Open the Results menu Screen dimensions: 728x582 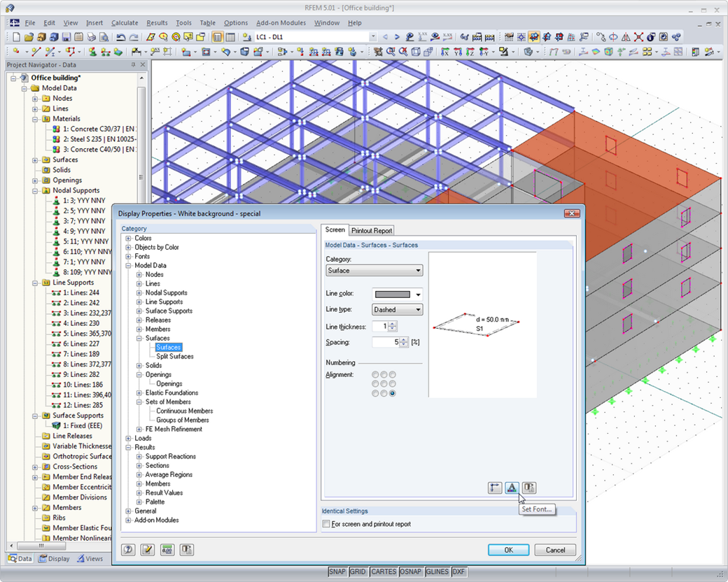click(x=157, y=23)
